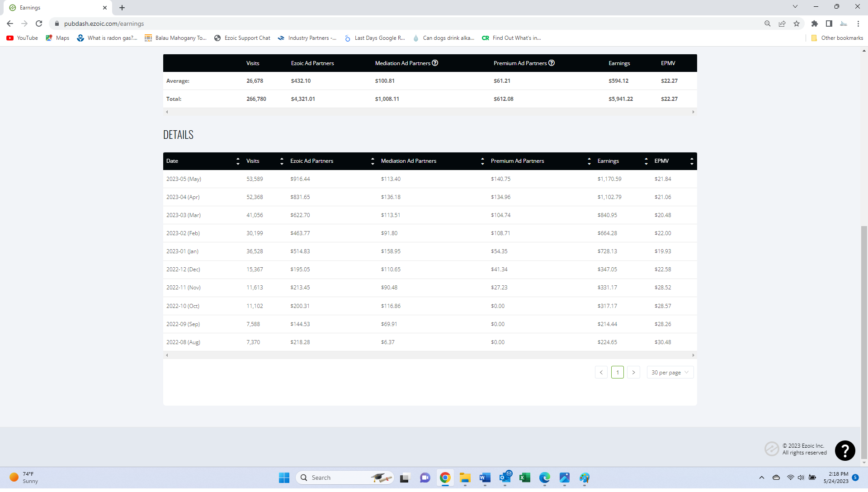Show hidden system tray icons
Viewport: 868px width, 492px height.
coord(762,478)
